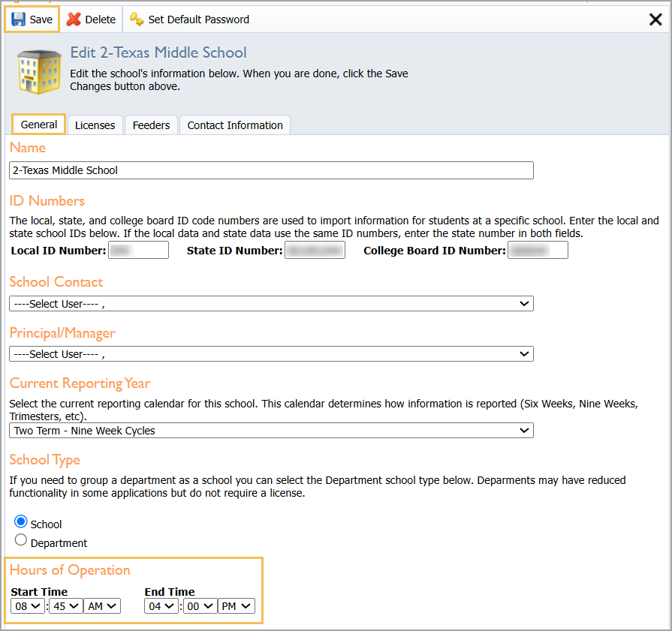The height and width of the screenshot is (631, 672).
Task: Click the 'School Type' heading
Action: click(44, 460)
